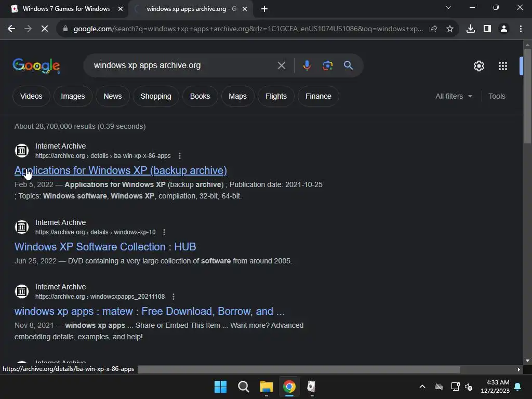Close the Windows 7 Games tab
Viewport: 532px width, 399px height.
point(121,9)
